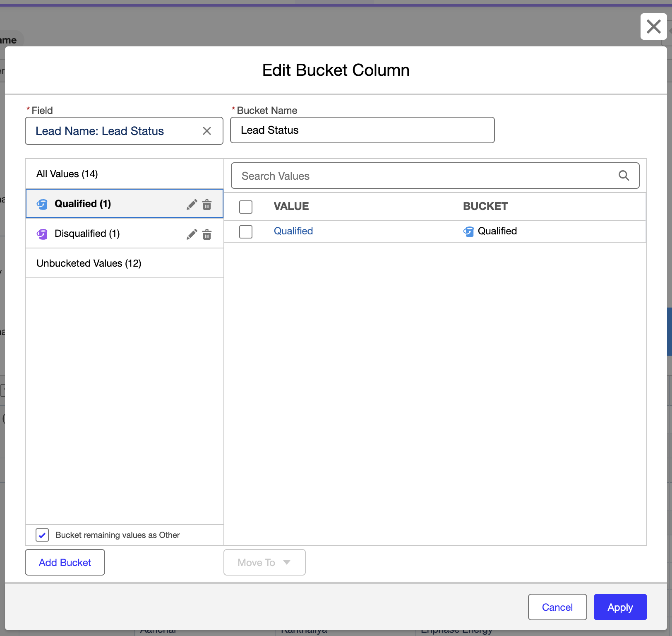
Task: Click the bucket icon in Qualified value row
Action: [468, 231]
